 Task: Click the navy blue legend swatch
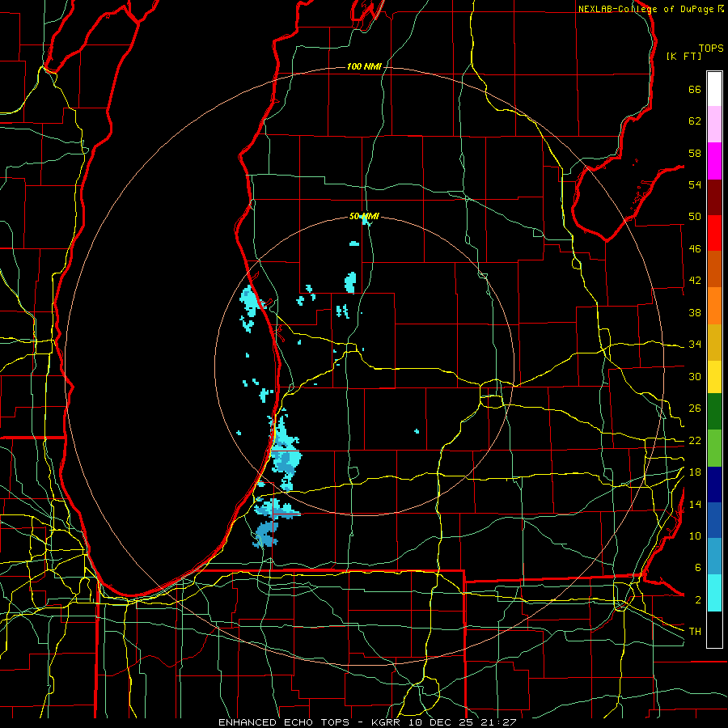714,485
